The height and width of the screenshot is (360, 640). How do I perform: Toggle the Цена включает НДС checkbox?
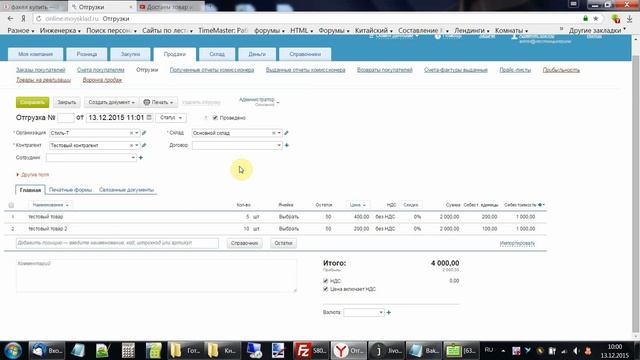click(x=325, y=289)
